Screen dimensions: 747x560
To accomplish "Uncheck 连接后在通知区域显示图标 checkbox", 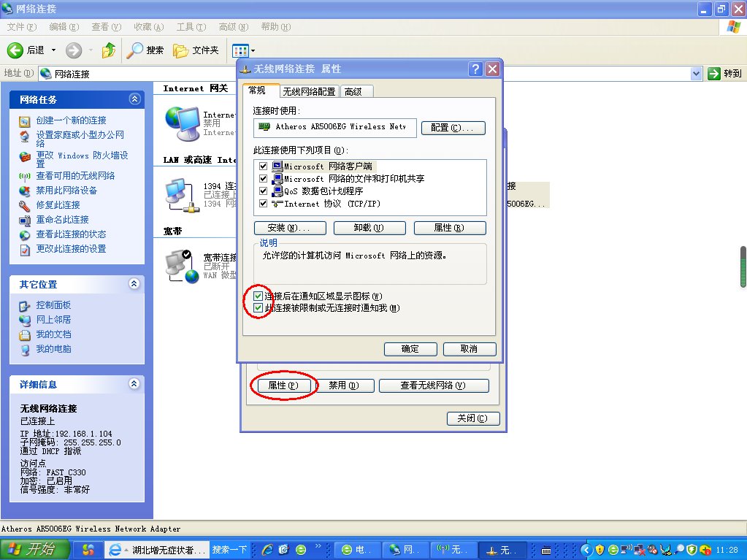I will pyautogui.click(x=258, y=296).
